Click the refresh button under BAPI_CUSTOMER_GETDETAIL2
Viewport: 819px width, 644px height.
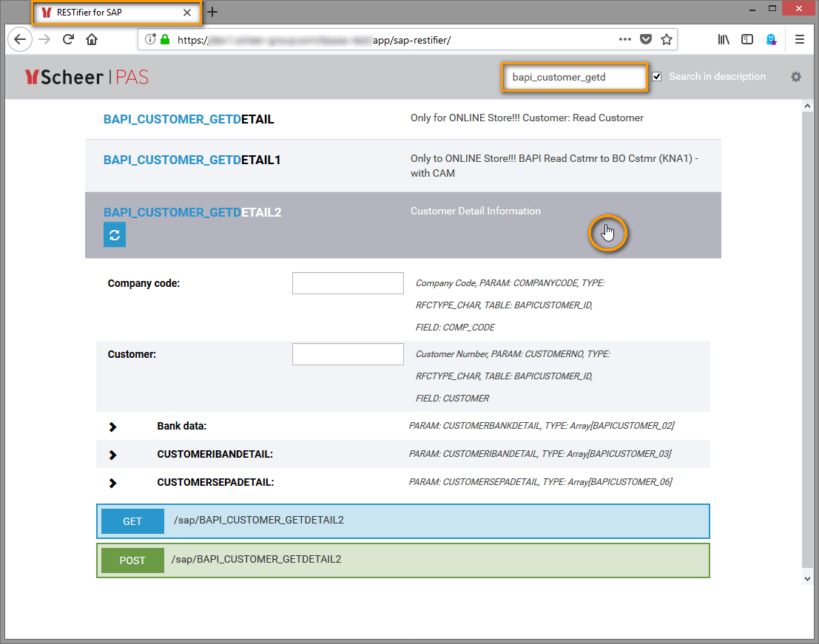click(115, 235)
